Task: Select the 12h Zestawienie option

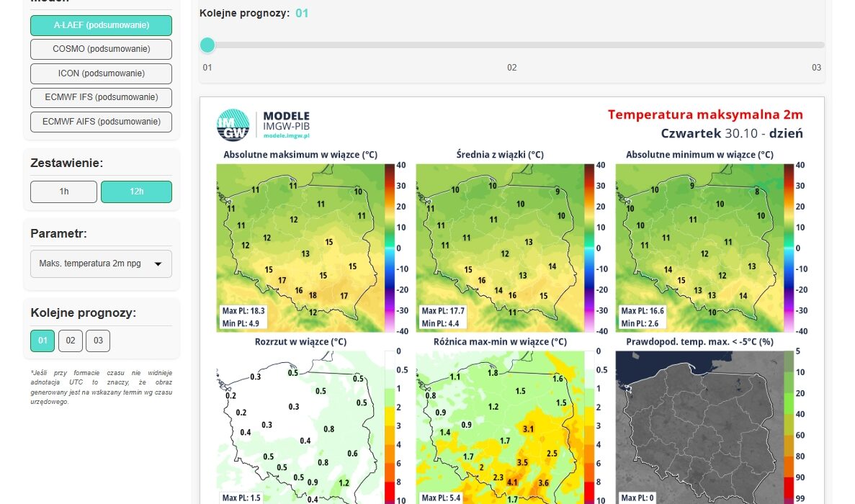Action: (136, 192)
